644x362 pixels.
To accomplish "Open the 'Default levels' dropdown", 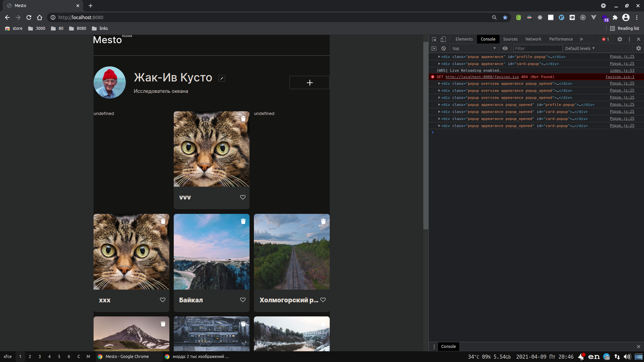I will [x=580, y=48].
